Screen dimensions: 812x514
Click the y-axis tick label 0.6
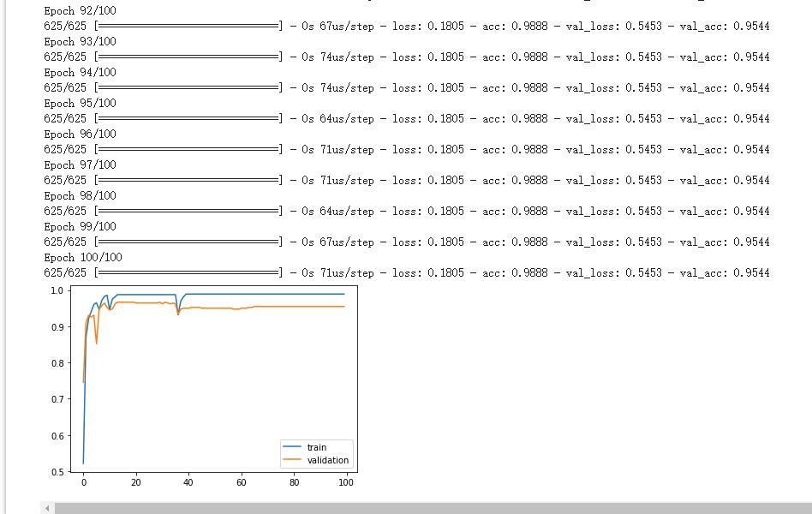(x=57, y=436)
